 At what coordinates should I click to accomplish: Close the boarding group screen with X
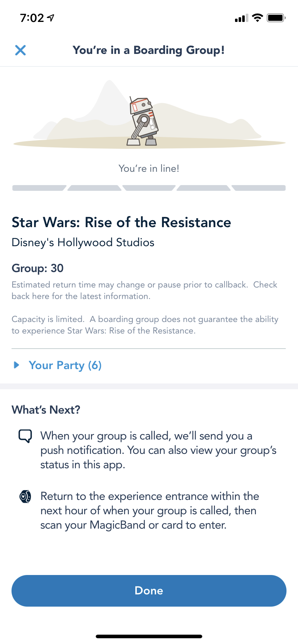(21, 50)
